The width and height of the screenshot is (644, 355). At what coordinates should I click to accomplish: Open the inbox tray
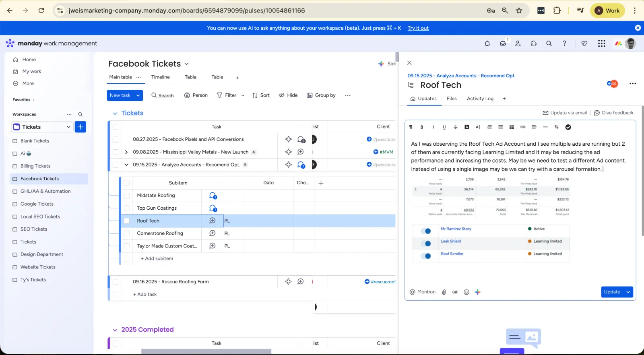click(x=503, y=43)
